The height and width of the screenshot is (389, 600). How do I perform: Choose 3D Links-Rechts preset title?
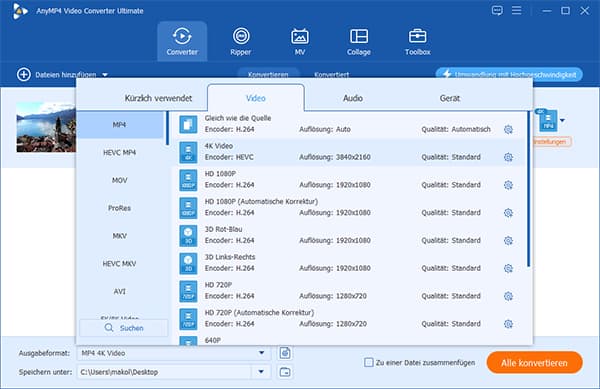coord(230,257)
